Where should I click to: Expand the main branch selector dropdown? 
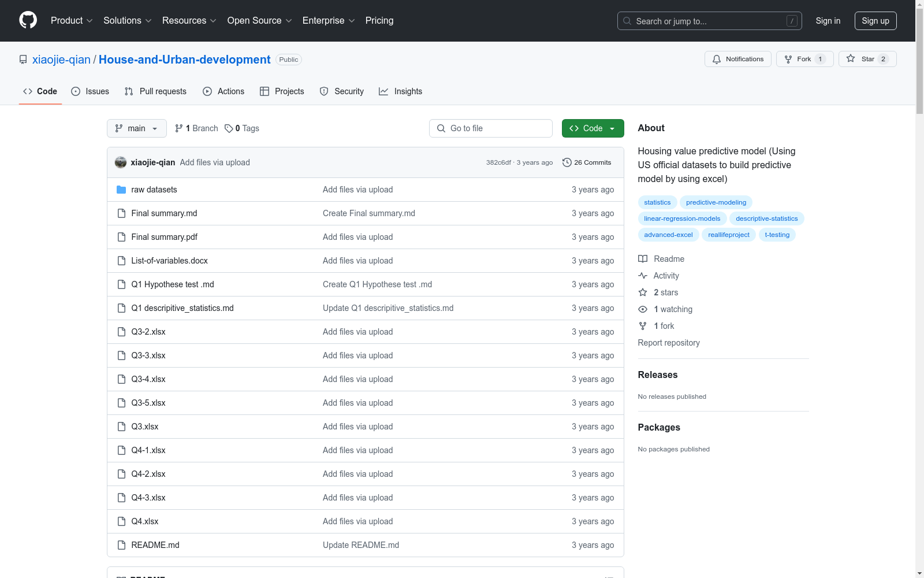click(x=136, y=128)
